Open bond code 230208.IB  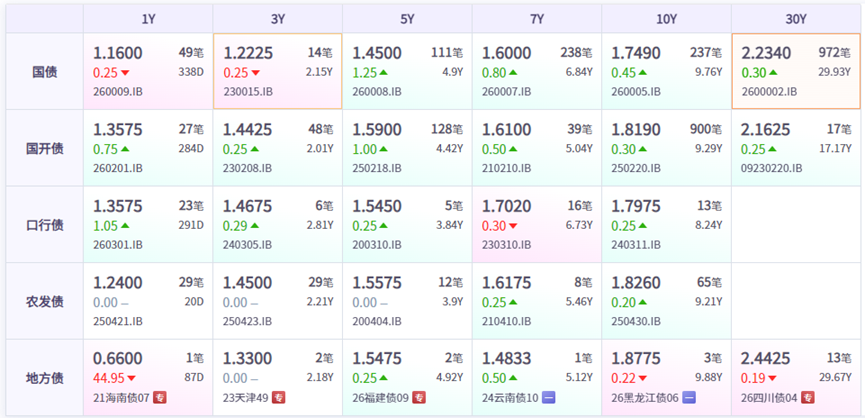[x=248, y=168]
